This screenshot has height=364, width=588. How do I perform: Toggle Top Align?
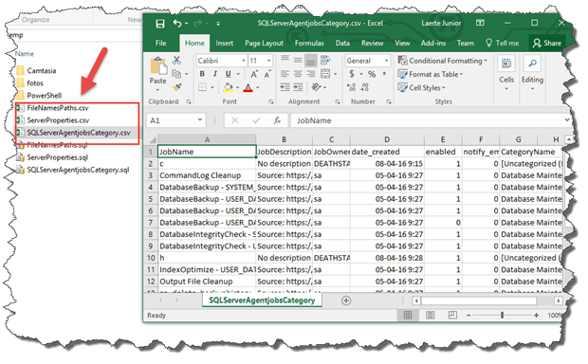coord(285,60)
